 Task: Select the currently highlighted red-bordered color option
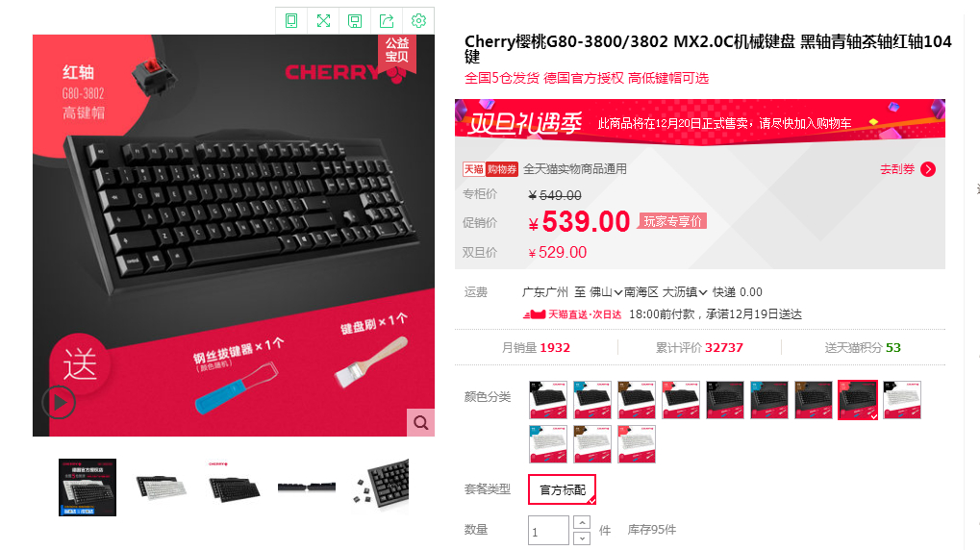tap(858, 400)
